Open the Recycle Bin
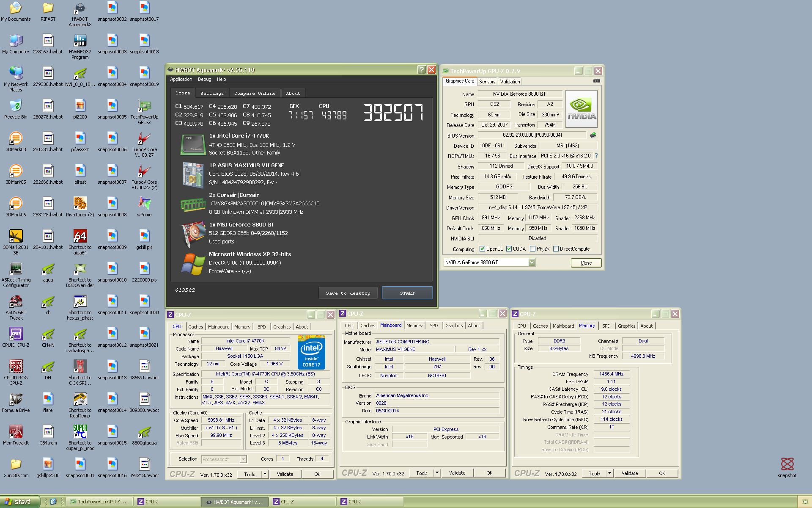The width and height of the screenshot is (812, 508). point(16,109)
